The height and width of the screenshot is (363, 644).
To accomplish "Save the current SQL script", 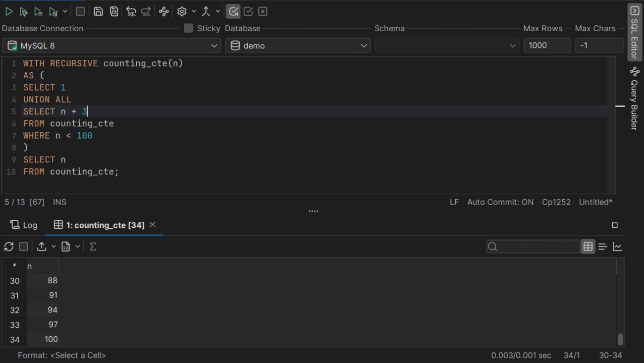I will click(x=98, y=11).
